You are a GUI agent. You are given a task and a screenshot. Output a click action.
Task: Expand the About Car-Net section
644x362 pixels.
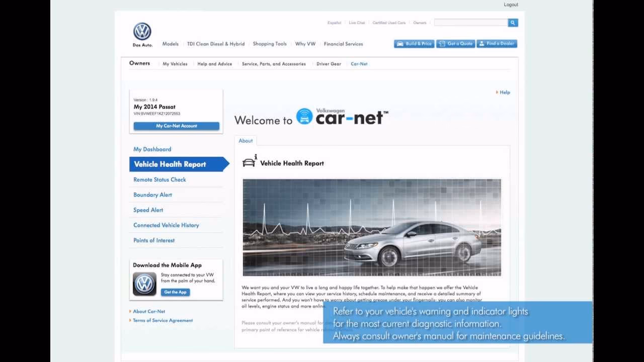point(149,311)
